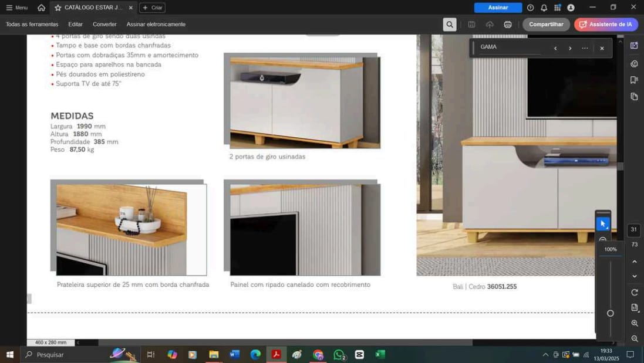
Task: Click the zoom slider handle
Action: pyautogui.click(x=610, y=313)
